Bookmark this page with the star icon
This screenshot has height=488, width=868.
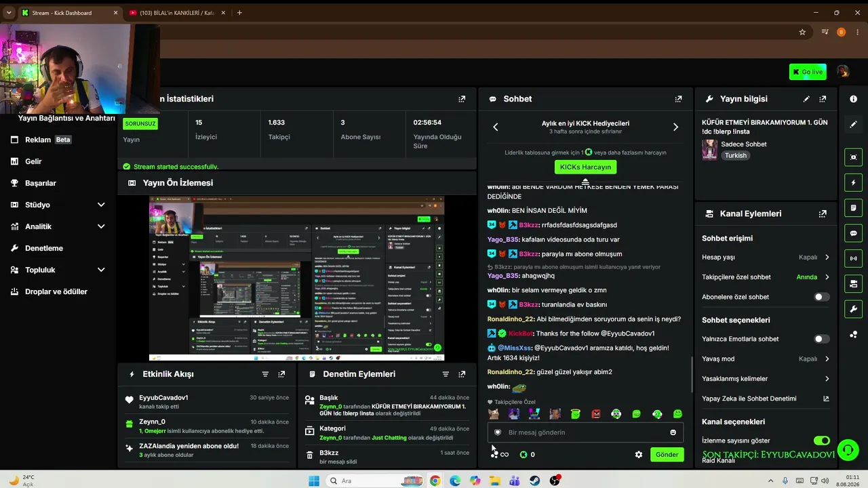[802, 32]
